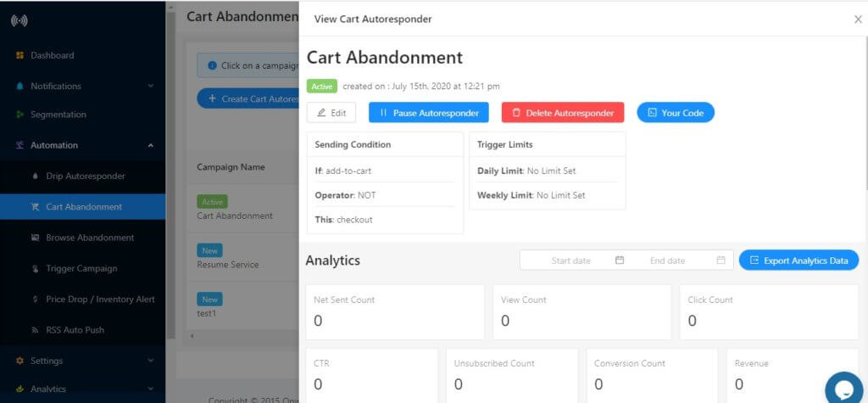Screen dimensions: 868x403
Task: Select Trigger Campaign in sidebar
Action: pyautogui.click(x=81, y=269)
